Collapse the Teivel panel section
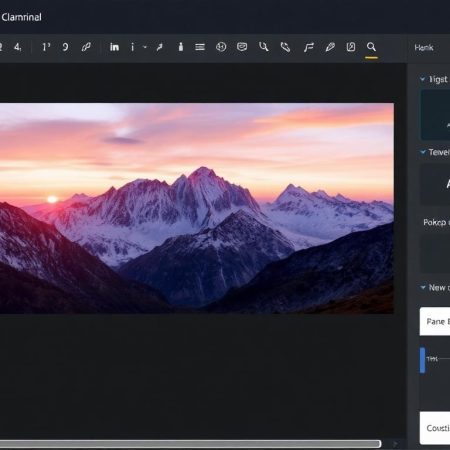450x450 pixels. pos(423,152)
